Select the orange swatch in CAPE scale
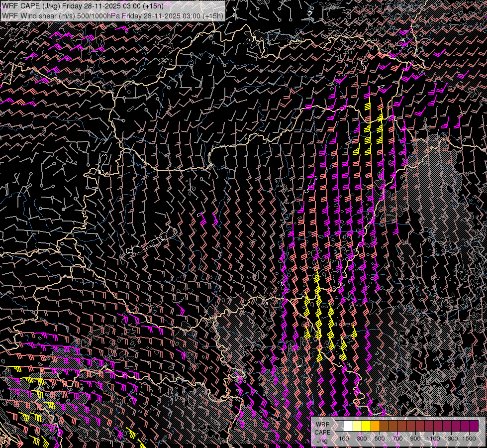The height and width of the screenshot is (448, 487). tap(375, 426)
